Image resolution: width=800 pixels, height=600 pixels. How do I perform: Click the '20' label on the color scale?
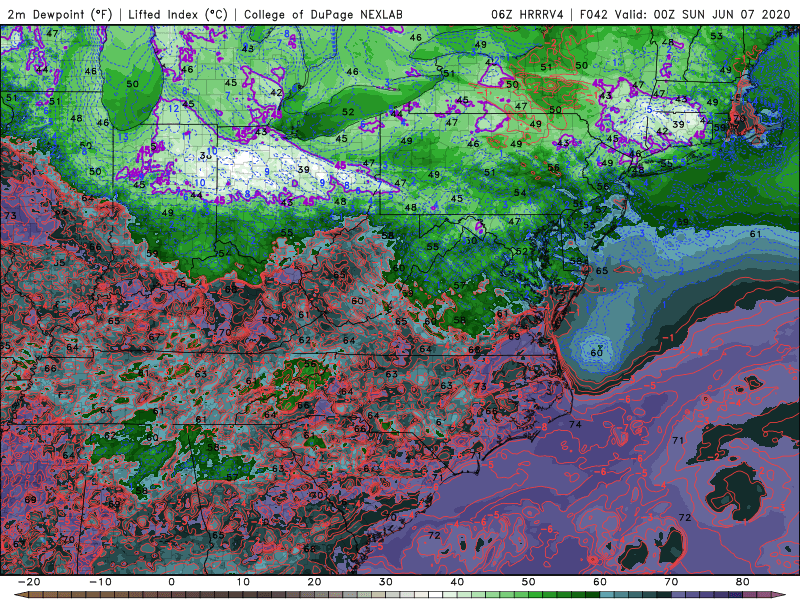pos(314,582)
